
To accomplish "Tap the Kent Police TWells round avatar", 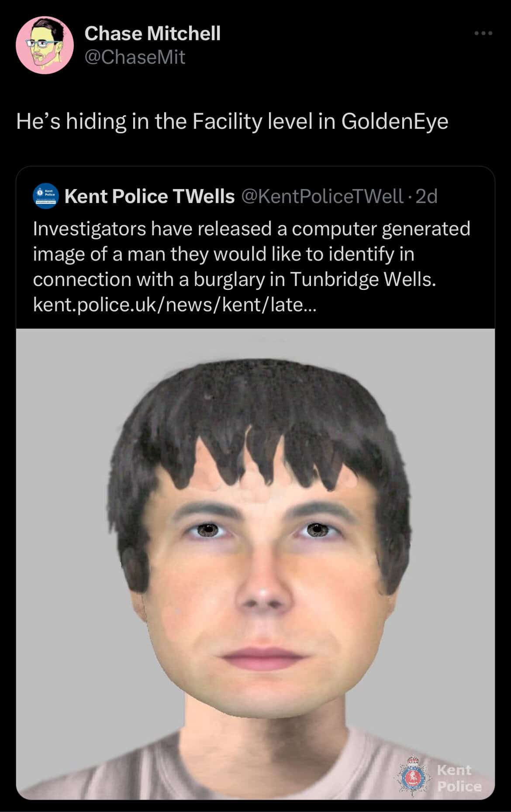I will [x=45, y=197].
